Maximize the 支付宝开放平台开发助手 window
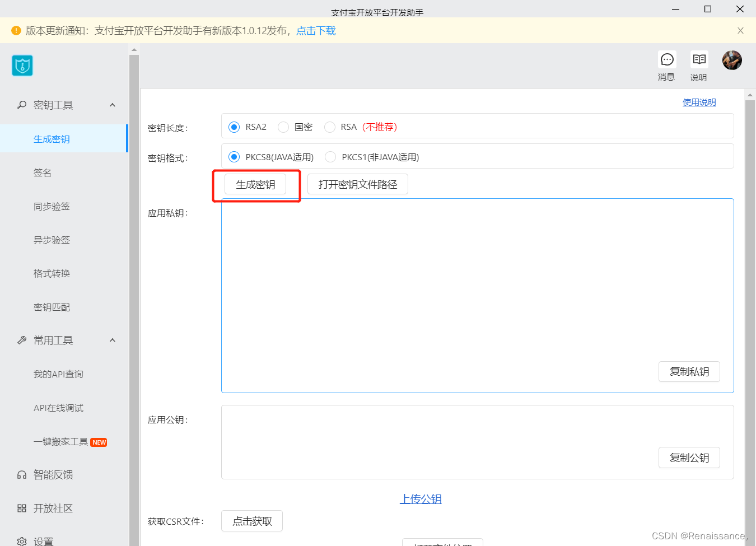Image resolution: width=756 pixels, height=546 pixels. 708,9
